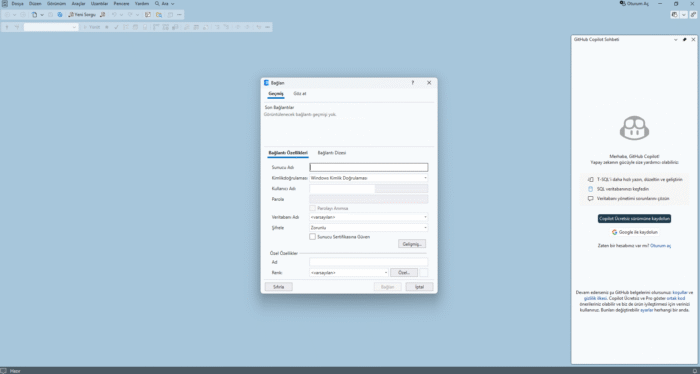Toggle the pin icon of Copilot panel
The width and height of the screenshot is (700, 374).
pyautogui.click(x=684, y=40)
